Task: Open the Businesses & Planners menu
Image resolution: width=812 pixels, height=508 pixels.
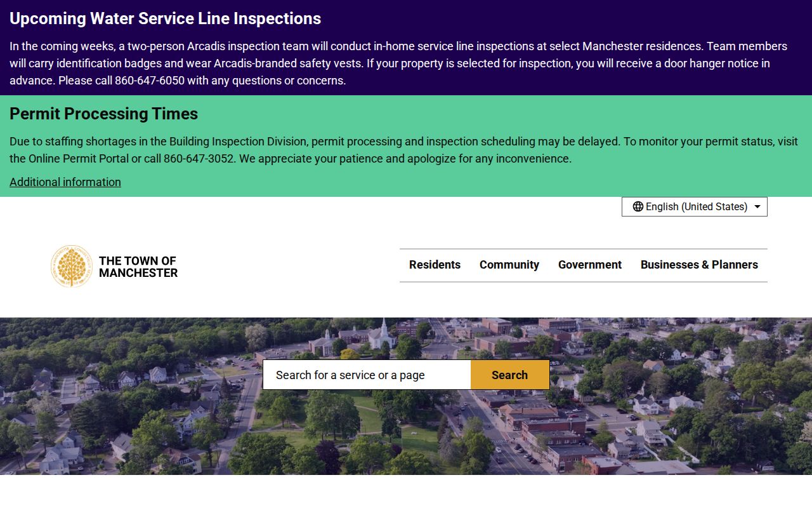Action: [x=699, y=265]
